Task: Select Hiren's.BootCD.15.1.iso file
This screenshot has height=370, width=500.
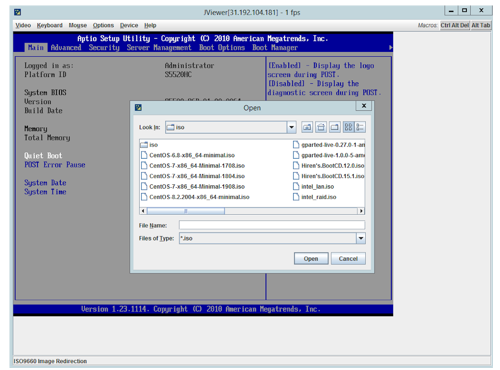Action: click(x=329, y=176)
